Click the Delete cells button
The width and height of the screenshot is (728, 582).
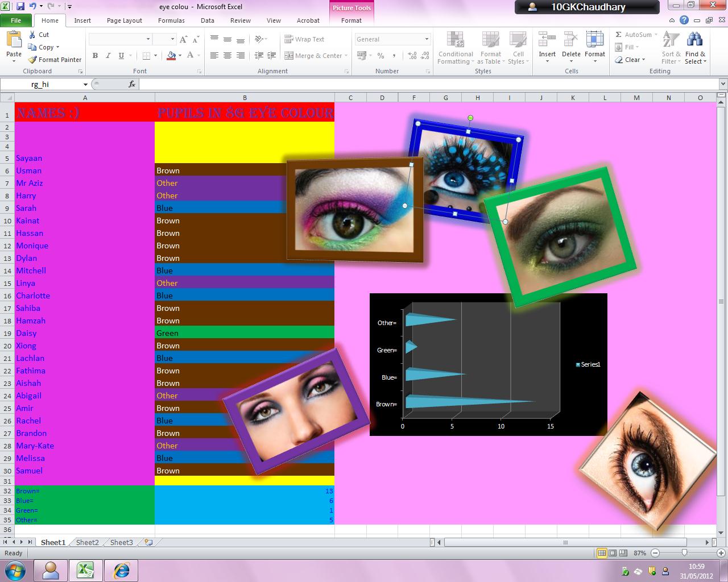pyautogui.click(x=571, y=48)
